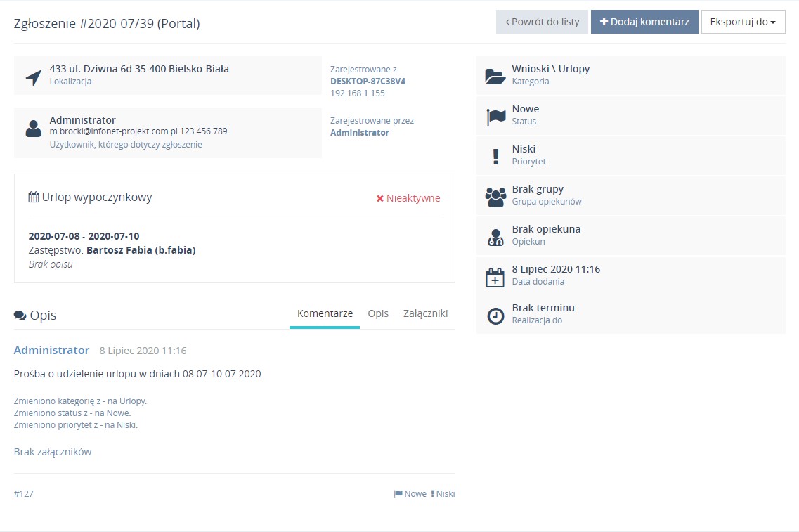This screenshot has width=799, height=532.
Task: Click the folder icon beside Wnioski \ Urlopy
Action: (x=495, y=76)
